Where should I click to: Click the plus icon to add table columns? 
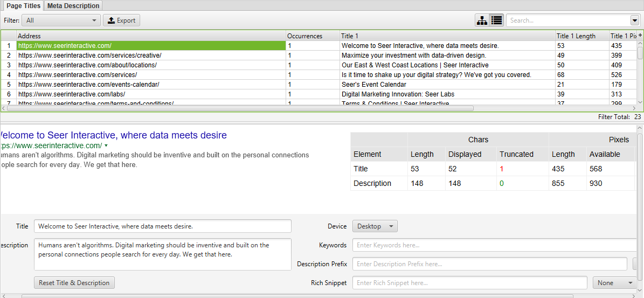[640, 36]
